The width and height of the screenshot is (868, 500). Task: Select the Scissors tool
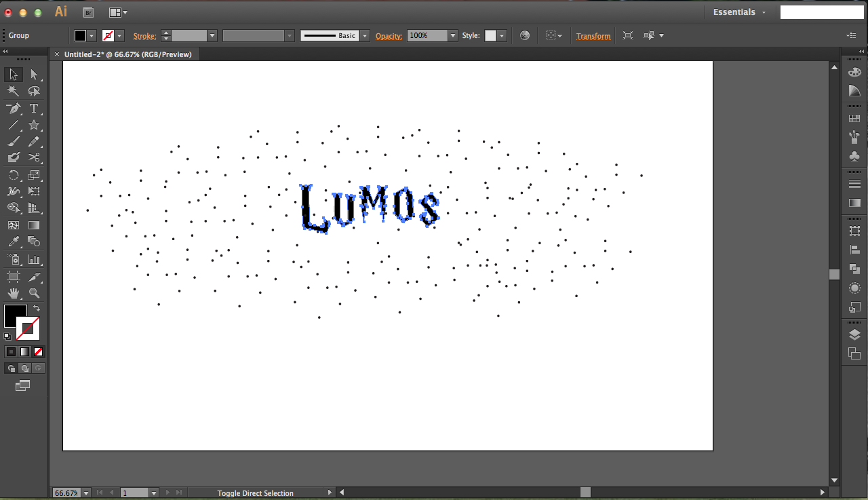[x=34, y=157]
